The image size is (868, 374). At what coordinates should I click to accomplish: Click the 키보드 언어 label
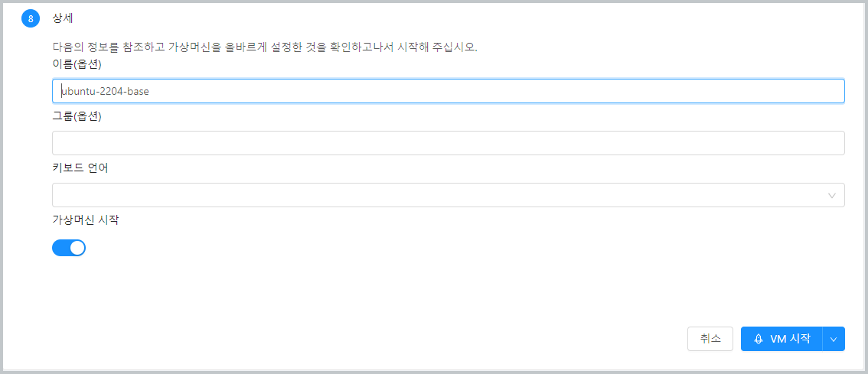coord(80,168)
